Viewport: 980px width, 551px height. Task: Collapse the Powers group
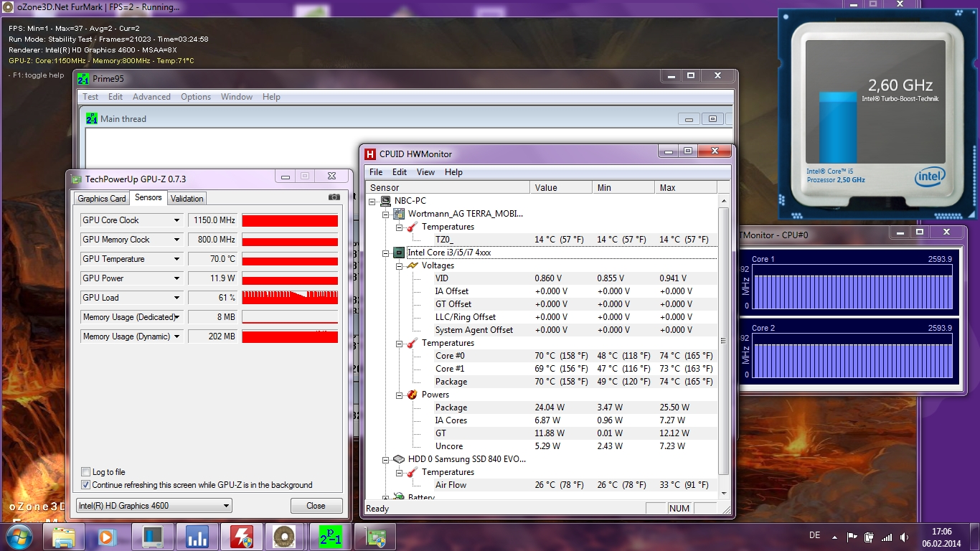point(400,395)
